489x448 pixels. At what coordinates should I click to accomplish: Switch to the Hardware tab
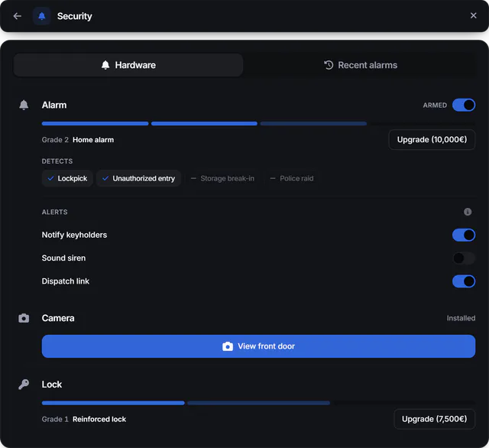click(128, 65)
